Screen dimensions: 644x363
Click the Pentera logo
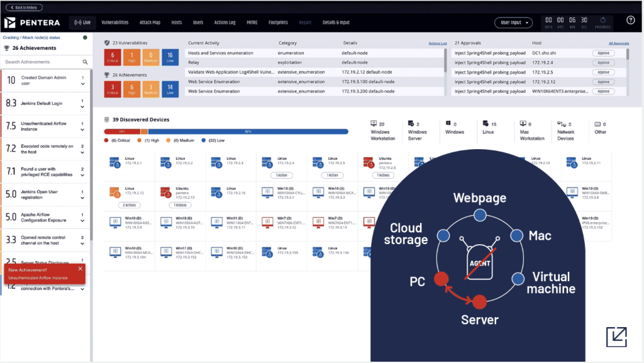[32, 23]
